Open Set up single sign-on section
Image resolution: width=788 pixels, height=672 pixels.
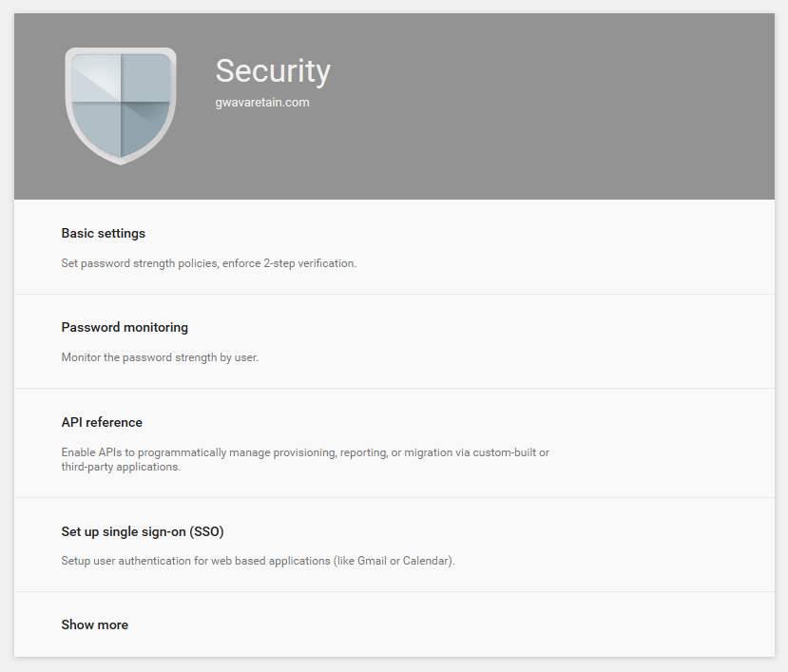143,531
